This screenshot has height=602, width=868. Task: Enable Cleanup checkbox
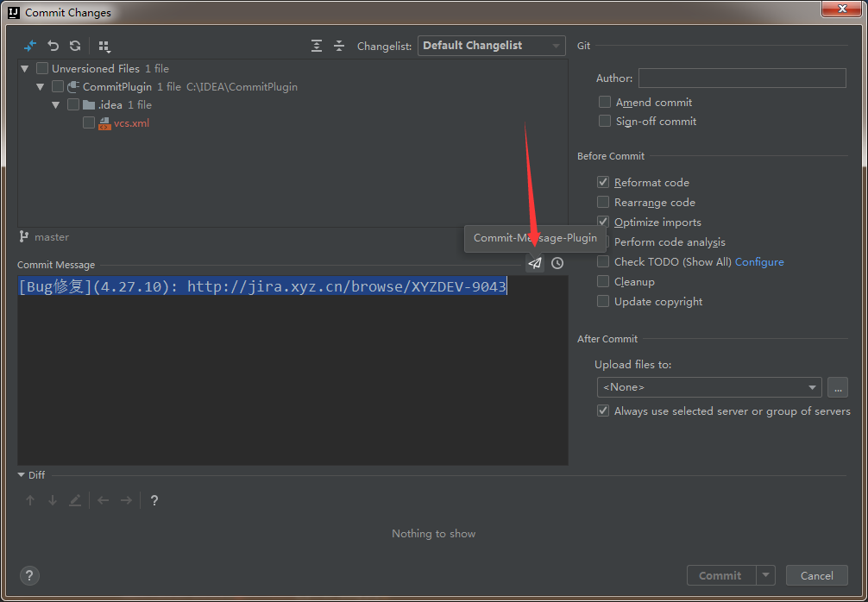603,282
